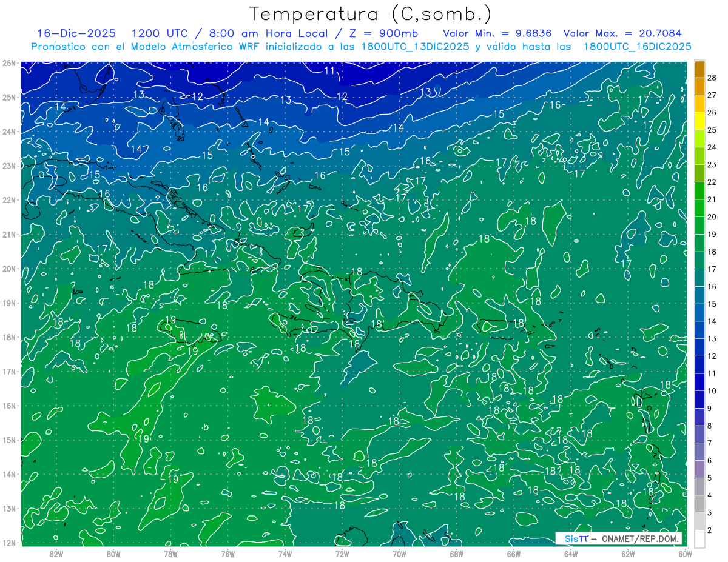Image resolution: width=728 pixels, height=562 pixels.
Task: Click the '25' label on the color scale
Action: [x=712, y=130]
